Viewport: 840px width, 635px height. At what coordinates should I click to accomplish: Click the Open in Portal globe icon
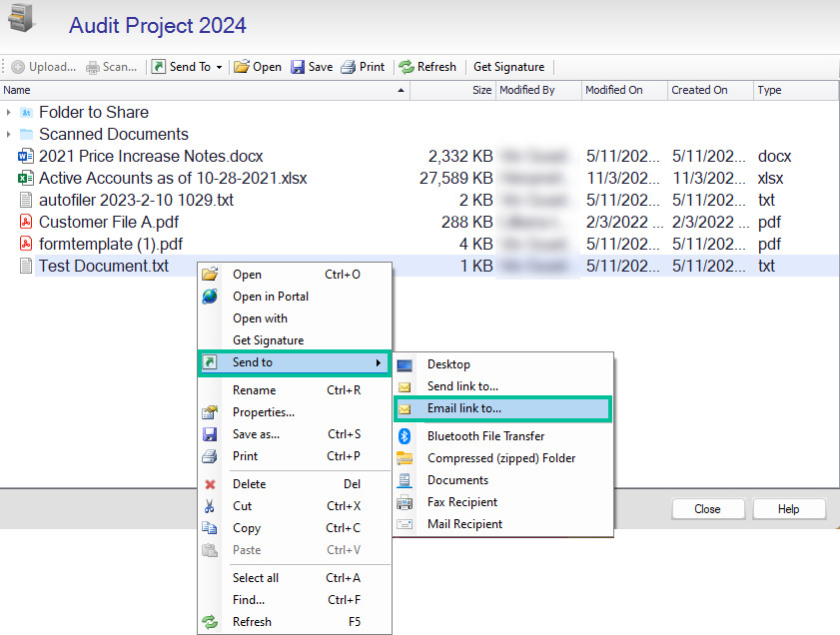[210, 297]
